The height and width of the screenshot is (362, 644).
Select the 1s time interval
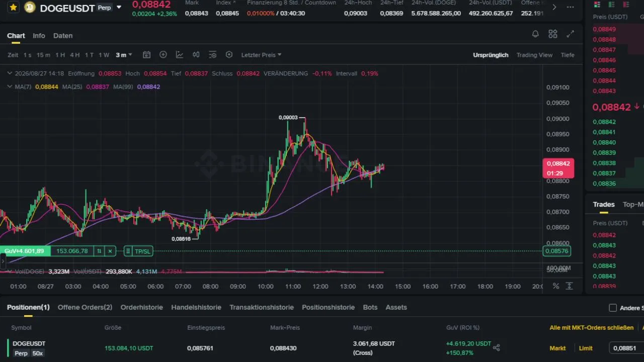click(27, 55)
